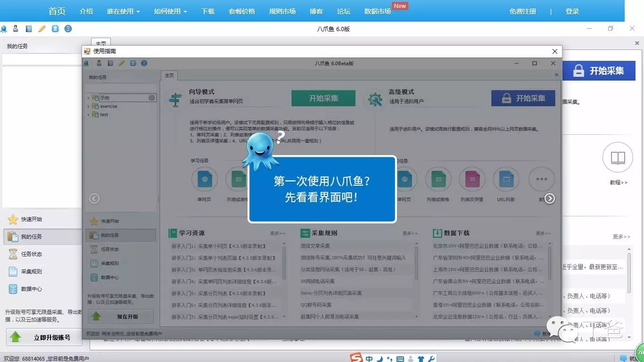Click 更多>> next to 数据下载
The height and width of the screenshot is (362, 644).
tap(543, 233)
